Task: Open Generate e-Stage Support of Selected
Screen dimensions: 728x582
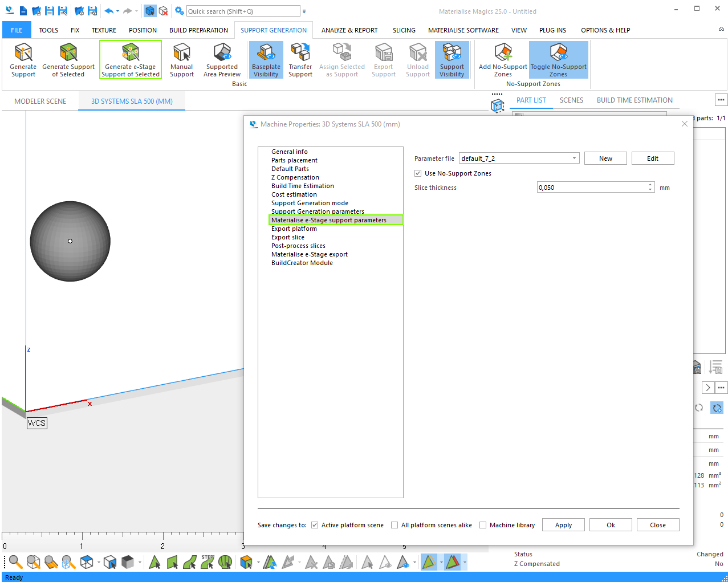Action: pos(130,59)
